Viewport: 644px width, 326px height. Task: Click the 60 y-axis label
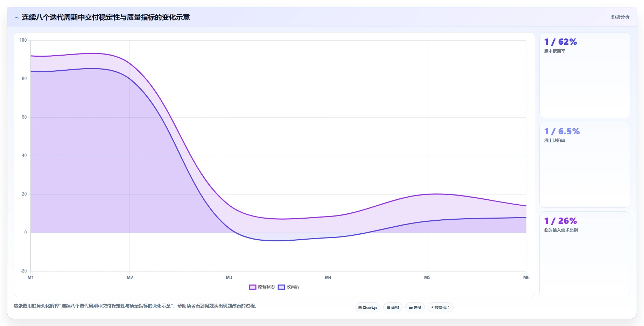click(24, 117)
